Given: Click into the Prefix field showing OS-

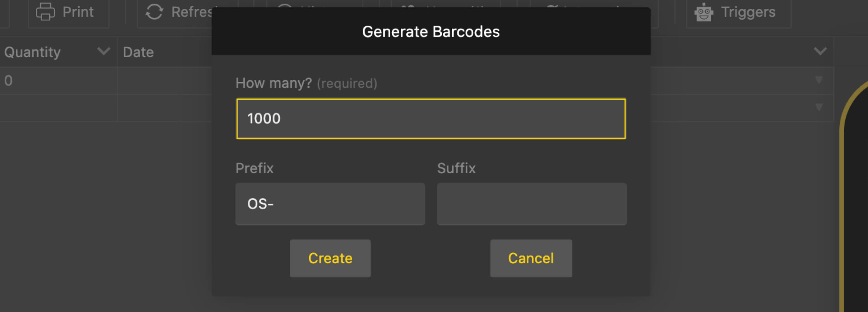Looking at the screenshot, I should tap(330, 204).
